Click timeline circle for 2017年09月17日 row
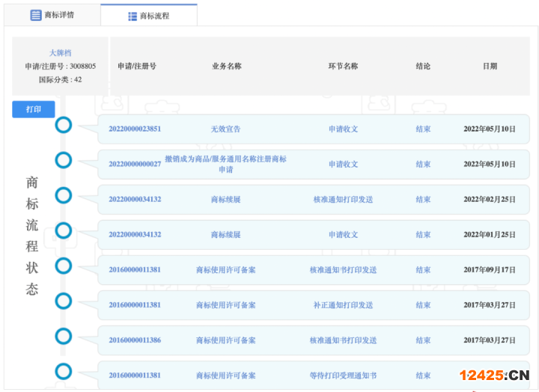Screen dimensions: 539x392 click(64, 266)
